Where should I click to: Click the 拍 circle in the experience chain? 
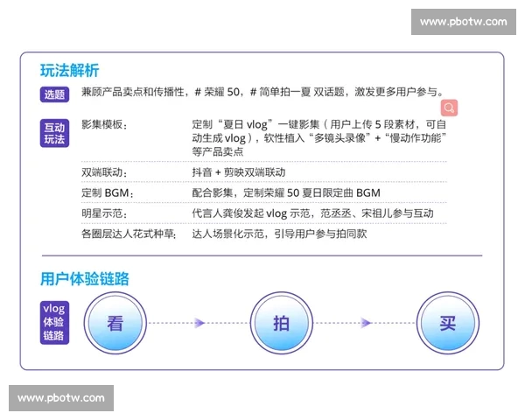click(281, 323)
